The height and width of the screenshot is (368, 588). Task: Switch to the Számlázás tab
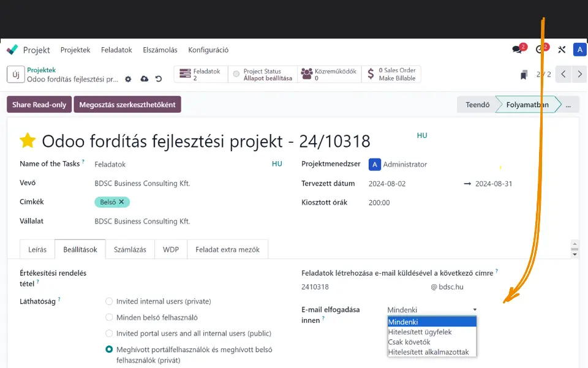(130, 249)
